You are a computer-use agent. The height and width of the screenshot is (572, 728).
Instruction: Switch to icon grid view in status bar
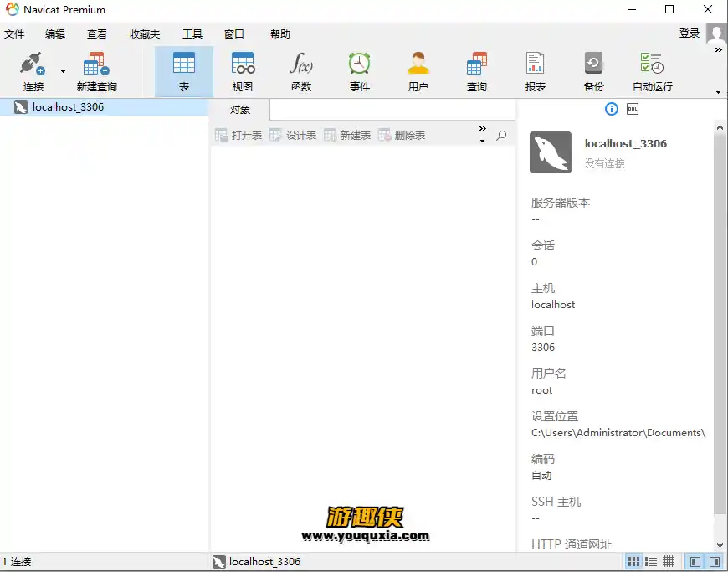point(633,562)
